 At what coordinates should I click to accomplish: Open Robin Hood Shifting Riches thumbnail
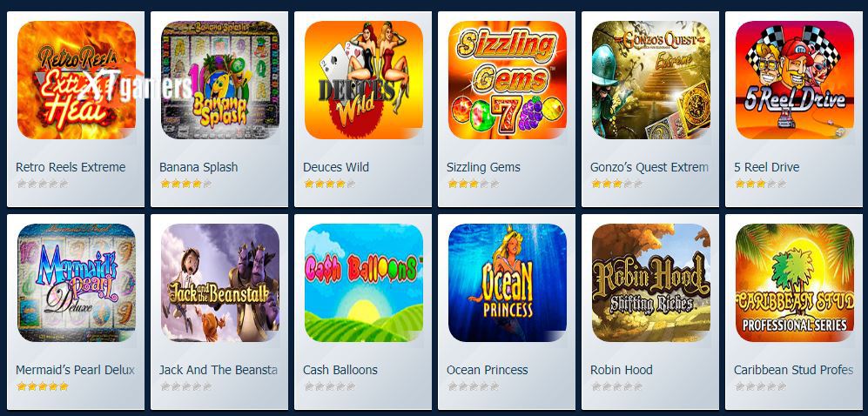(651, 283)
